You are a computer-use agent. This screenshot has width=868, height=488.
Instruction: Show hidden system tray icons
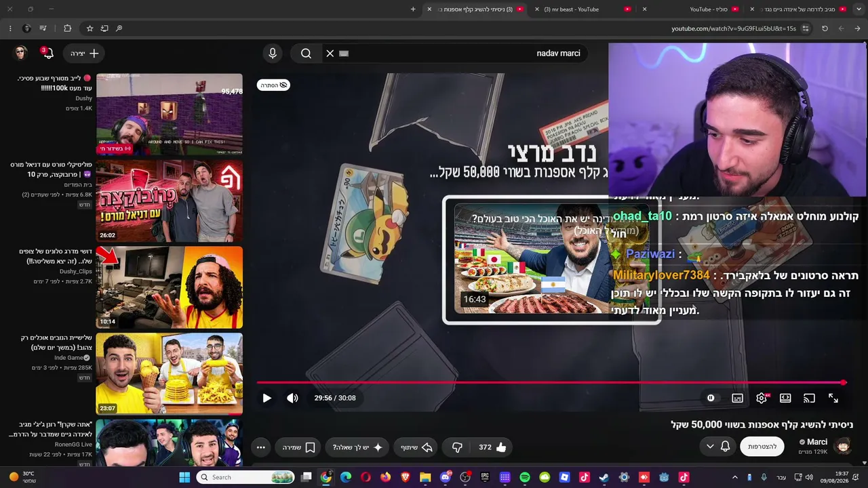734,477
